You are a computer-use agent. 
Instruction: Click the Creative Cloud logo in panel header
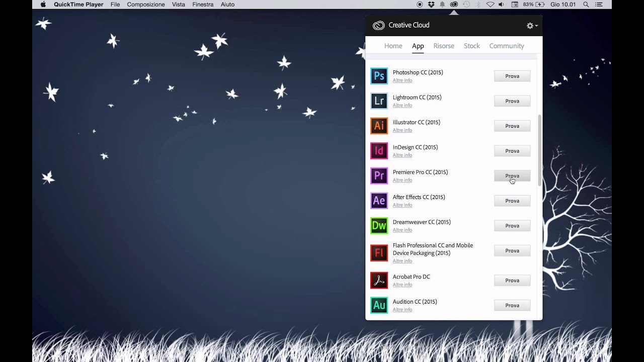coord(378,25)
